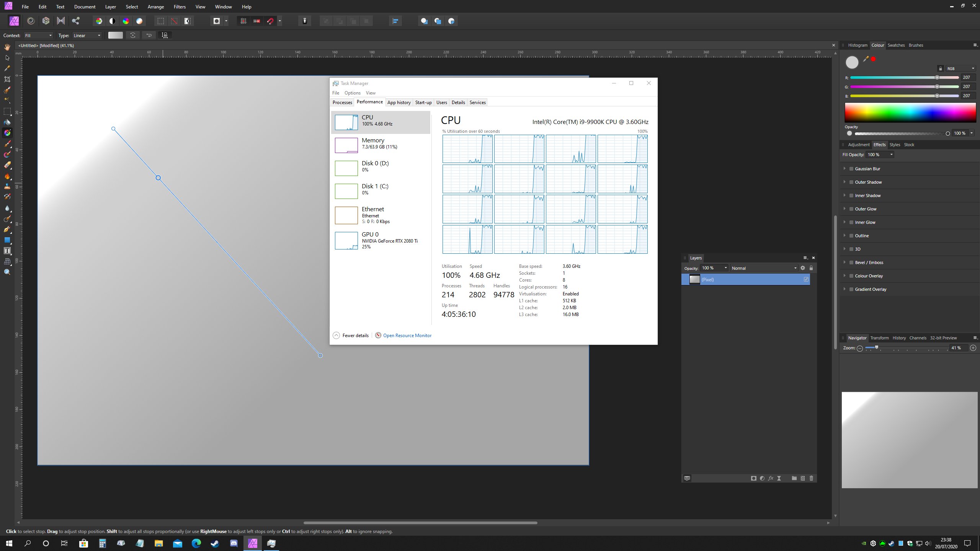Viewport: 980px width, 551px height.
Task: Adjust the red R channel slider
Action: [904, 77]
